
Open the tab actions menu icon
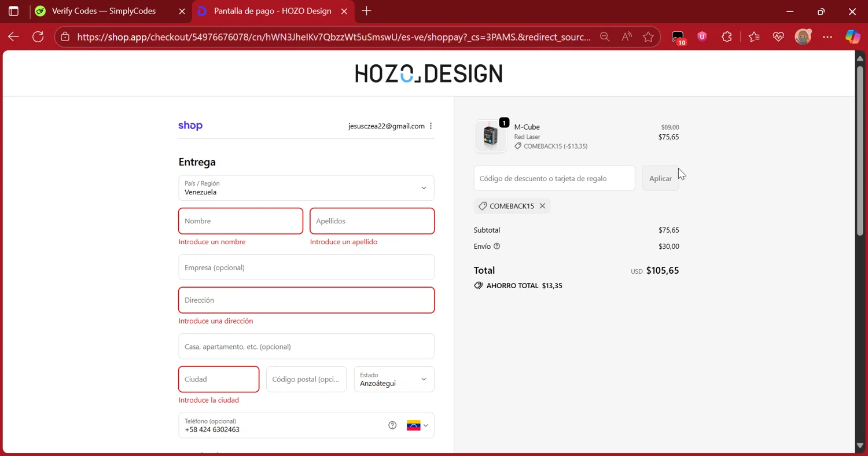click(13, 11)
